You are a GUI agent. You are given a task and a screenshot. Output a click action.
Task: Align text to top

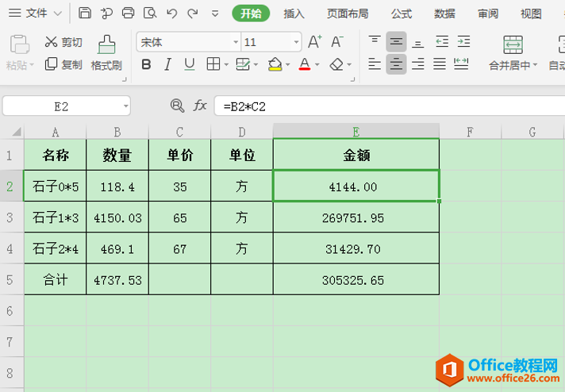pyautogui.click(x=375, y=40)
